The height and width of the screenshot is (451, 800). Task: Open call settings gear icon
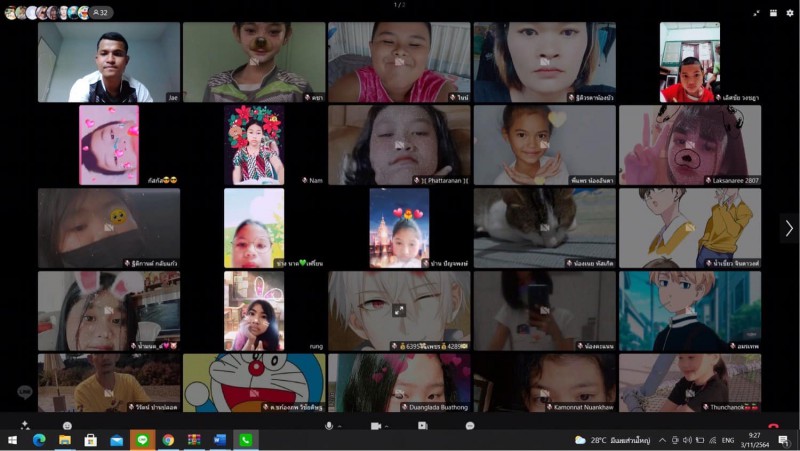pos(790,13)
